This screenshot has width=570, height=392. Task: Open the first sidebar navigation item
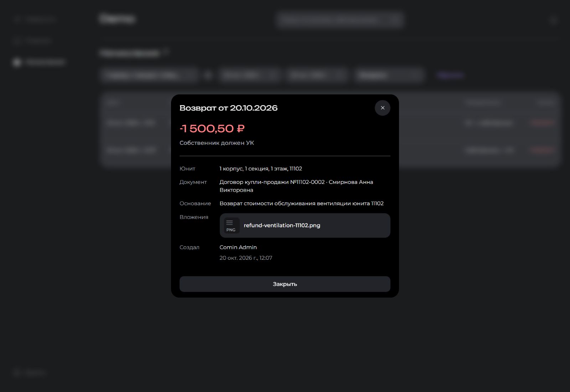click(x=35, y=19)
